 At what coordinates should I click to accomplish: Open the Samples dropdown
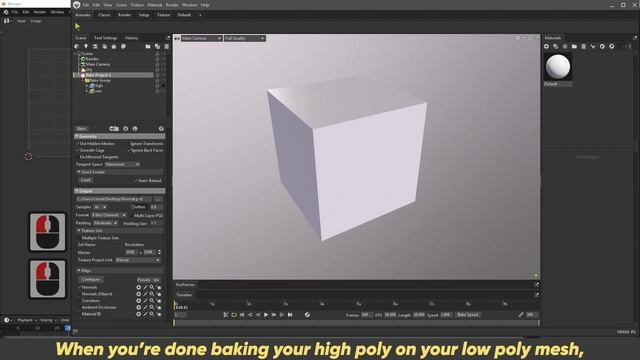pyautogui.click(x=100, y=207)
